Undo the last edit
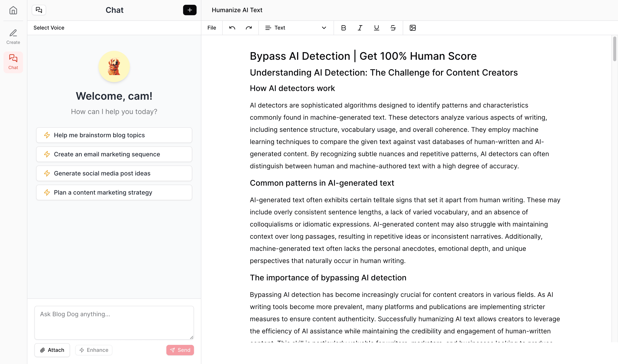Image resolution: width=618 pixels, height=364 pixels. pyautogui.click(x=232, y=28)
